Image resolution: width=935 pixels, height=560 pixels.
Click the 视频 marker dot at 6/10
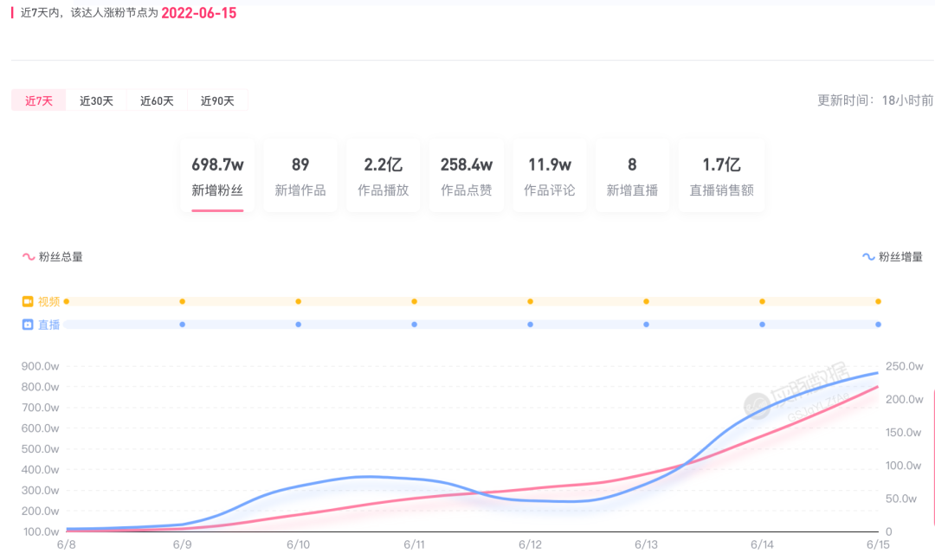298,302
